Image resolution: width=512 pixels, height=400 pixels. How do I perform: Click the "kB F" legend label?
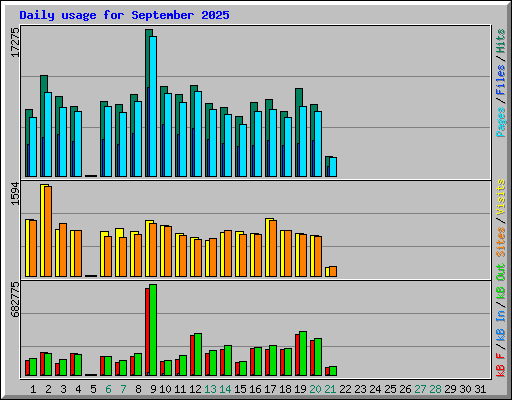point(500,365)
